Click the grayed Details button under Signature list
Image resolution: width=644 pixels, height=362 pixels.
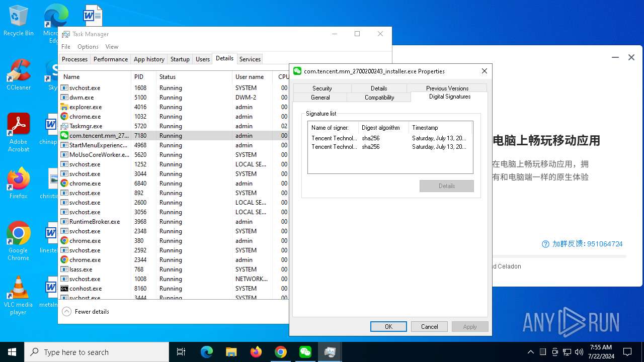(x=447, y=186)
